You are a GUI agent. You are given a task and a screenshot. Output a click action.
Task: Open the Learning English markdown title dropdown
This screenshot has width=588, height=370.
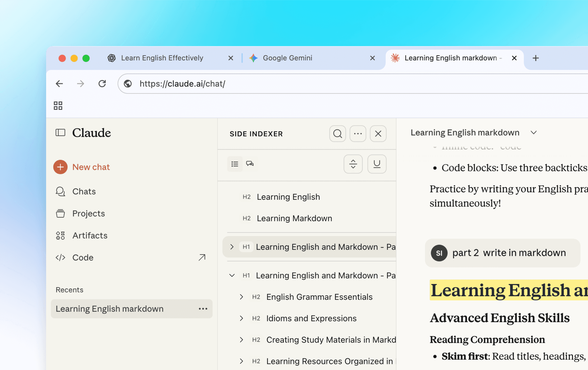click(x=534, y=133)
